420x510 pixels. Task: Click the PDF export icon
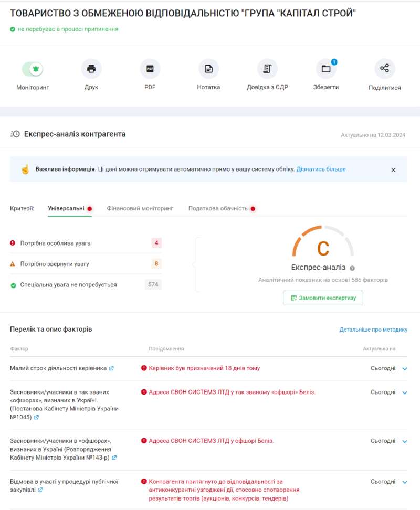pos(150,69)
